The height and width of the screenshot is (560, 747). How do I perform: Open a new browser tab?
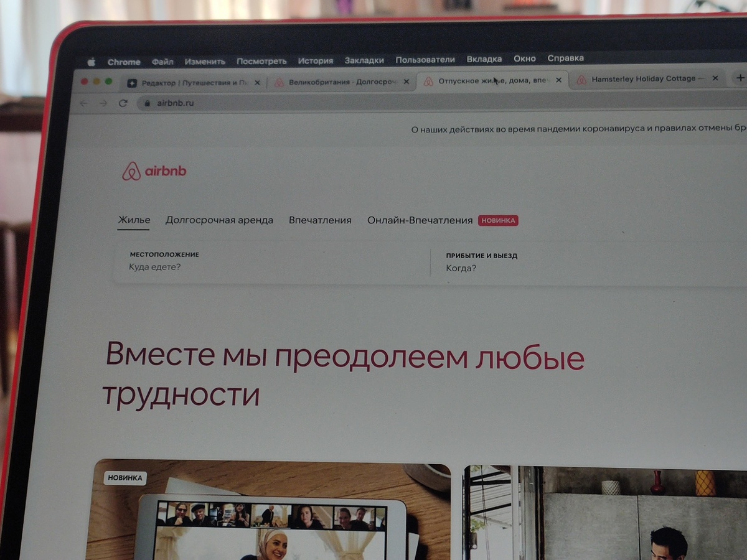point(740,78)
